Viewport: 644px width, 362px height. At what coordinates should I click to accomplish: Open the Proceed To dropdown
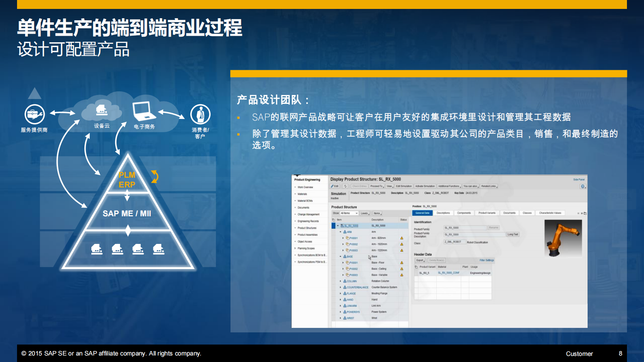coord(377,186)
